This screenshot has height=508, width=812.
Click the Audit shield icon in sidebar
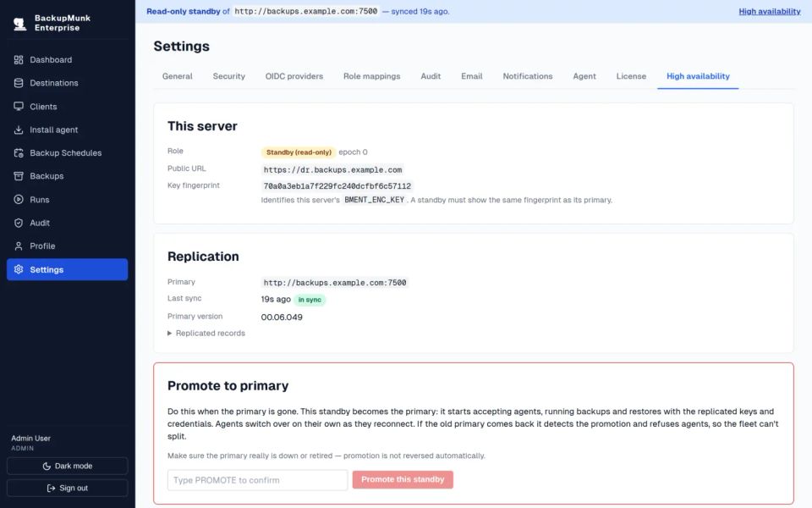[x=19, y=223]
